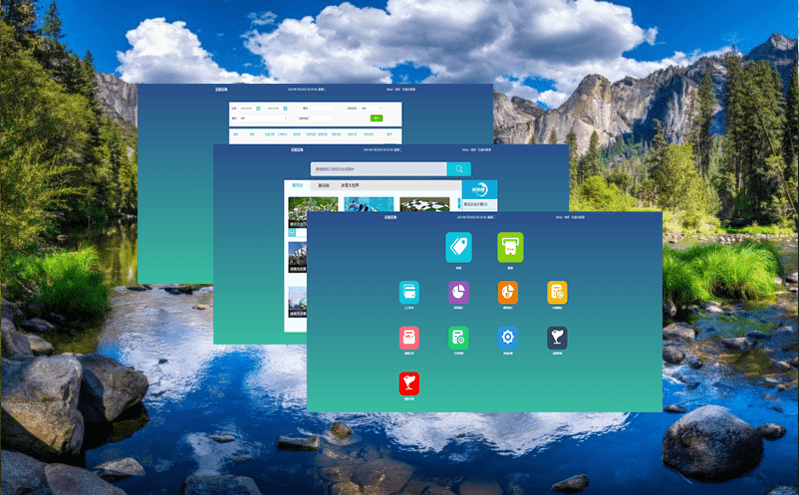Click the teal magnifier search button
This screenshot has height=495, width=799.
click(458, 169)
